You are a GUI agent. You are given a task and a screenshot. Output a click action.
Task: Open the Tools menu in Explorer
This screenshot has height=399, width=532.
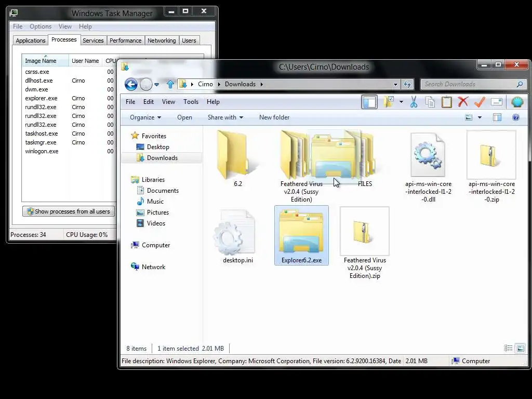click(191, 102)
